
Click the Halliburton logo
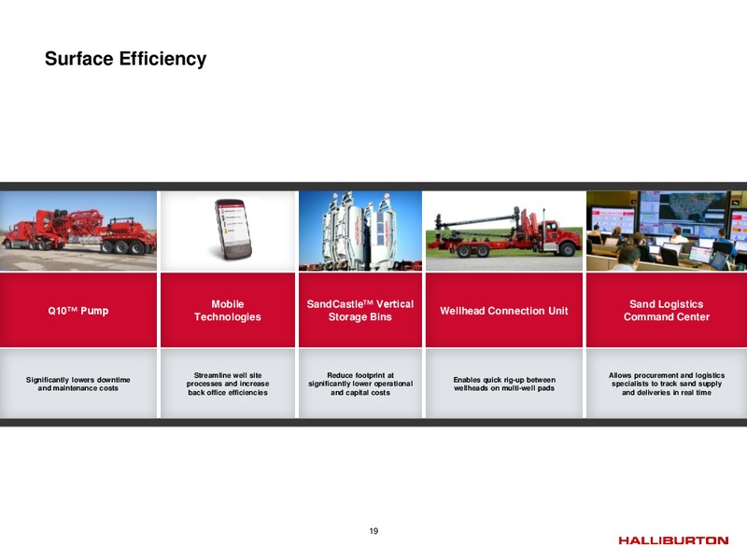click(x=673, y=540)
